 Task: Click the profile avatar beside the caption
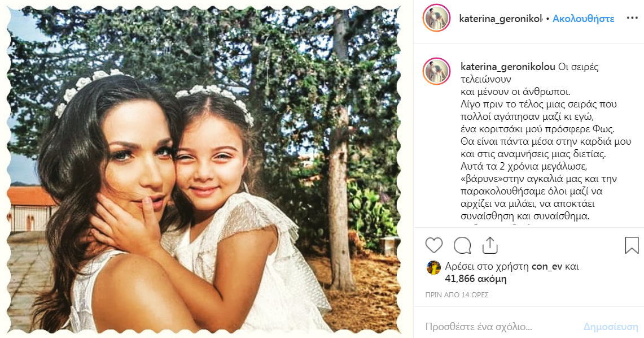coord(436,71)
